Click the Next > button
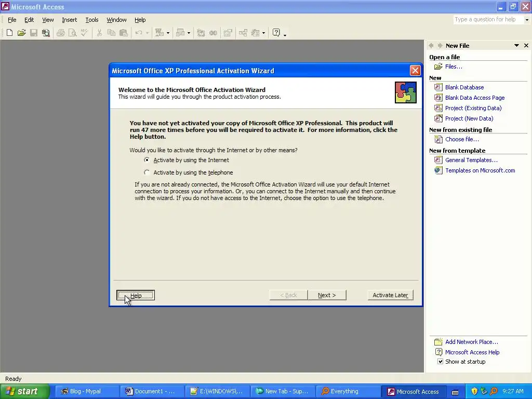 click(327, 295)
